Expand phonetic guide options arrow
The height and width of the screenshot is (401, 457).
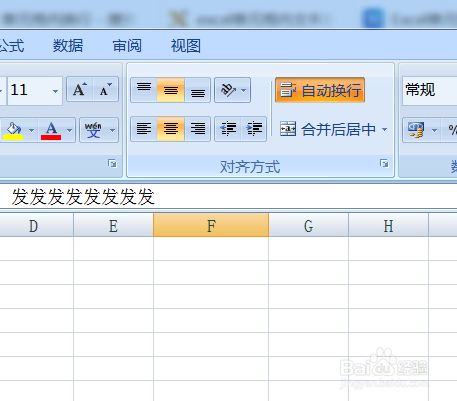[x=113, y=130]
